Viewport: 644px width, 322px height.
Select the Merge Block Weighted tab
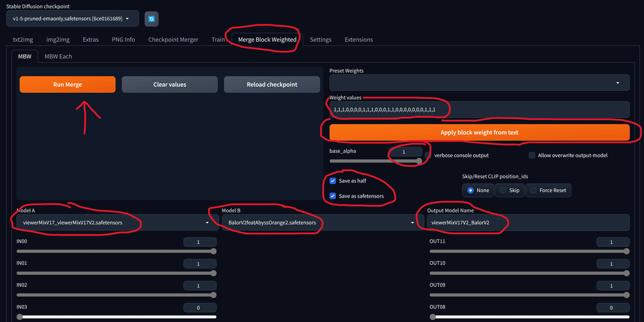(267, 40)
